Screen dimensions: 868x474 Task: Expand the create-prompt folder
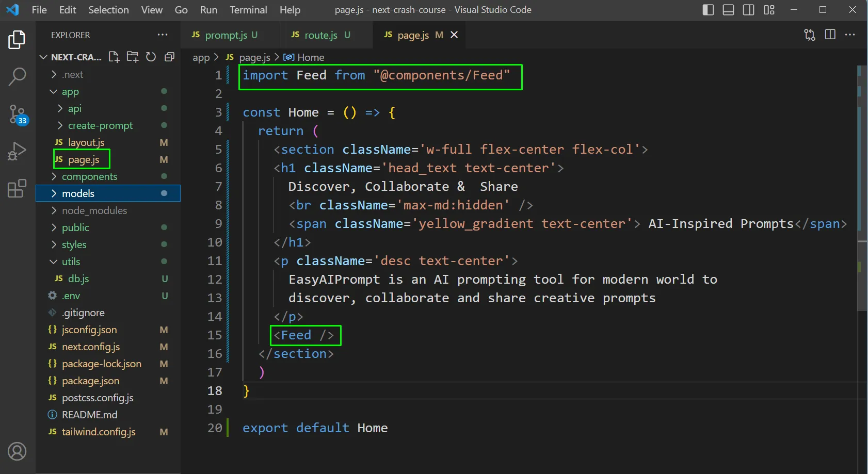tap(108, 125)
